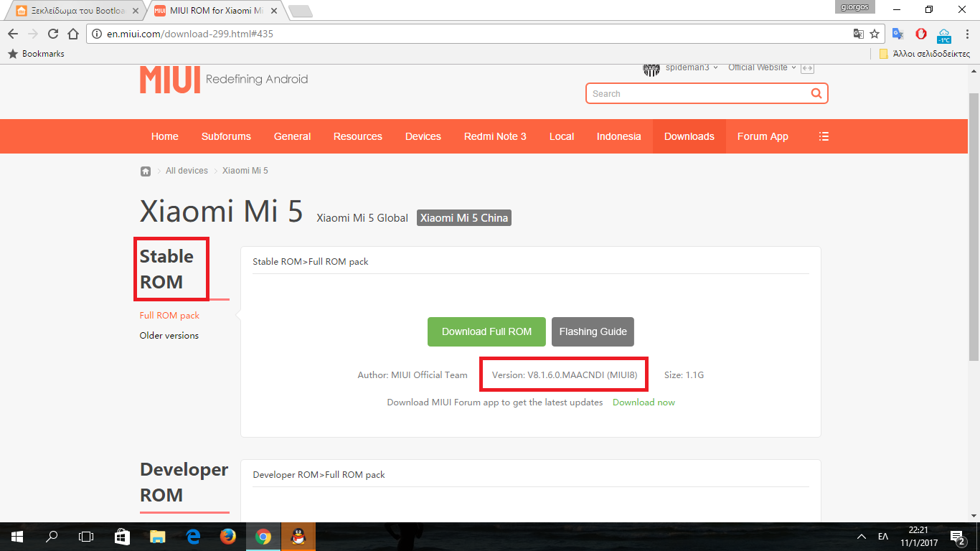Viewport: 980px width, 551px height.
Task: Open the Subforums menu item
Action: pyautogui.click(x=226, y=136)
